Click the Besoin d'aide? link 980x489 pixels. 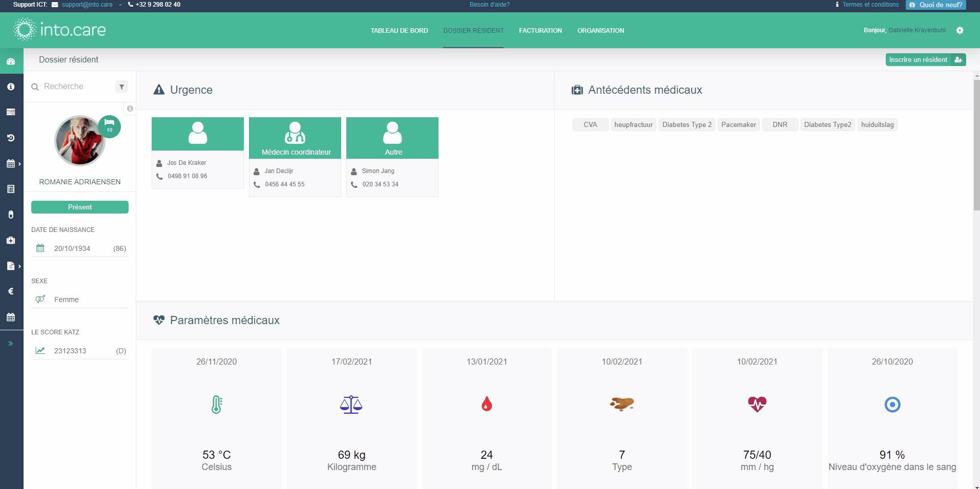pos(490,5)
